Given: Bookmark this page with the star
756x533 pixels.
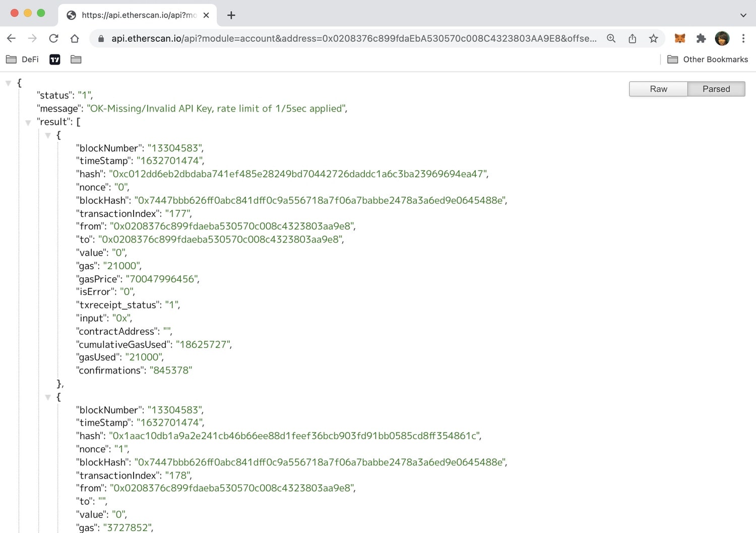Looking at the screenshot, I should [654, 38].
